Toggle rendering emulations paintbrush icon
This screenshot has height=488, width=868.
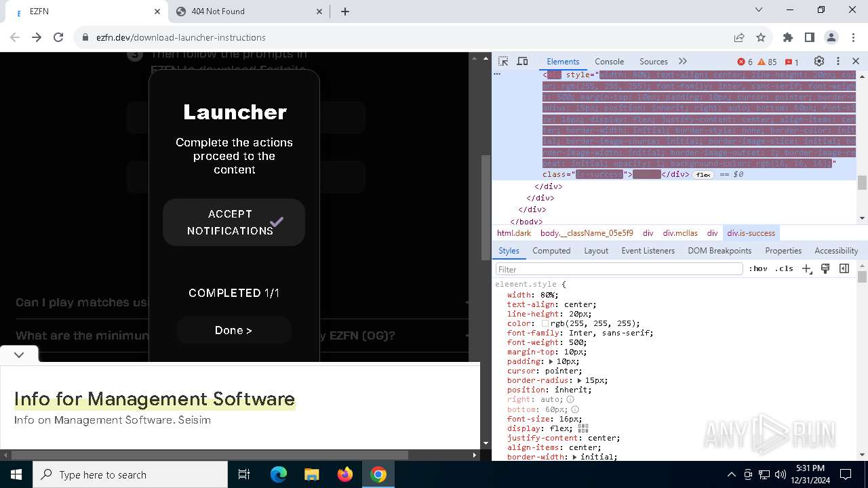click(x=825, y=268)
